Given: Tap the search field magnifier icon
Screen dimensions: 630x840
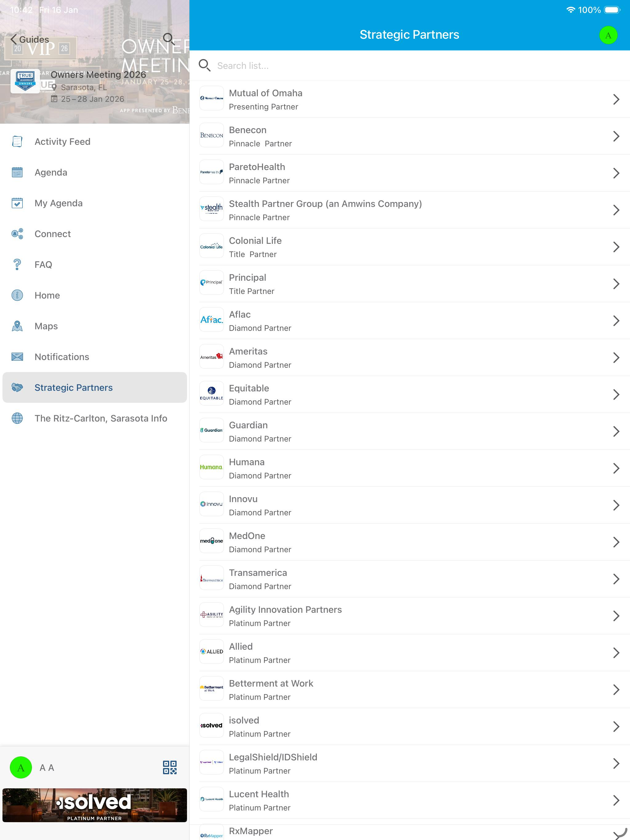Looking at the screenshot, I should pos(205,65).
